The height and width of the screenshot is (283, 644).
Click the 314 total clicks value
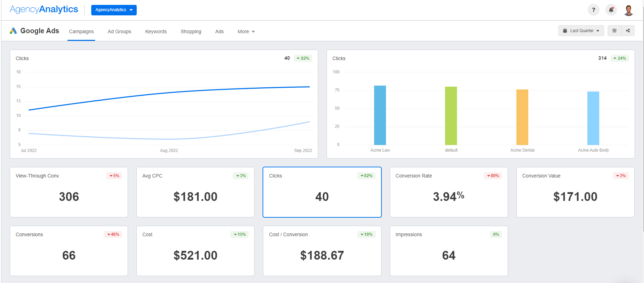tap(602, 58)
